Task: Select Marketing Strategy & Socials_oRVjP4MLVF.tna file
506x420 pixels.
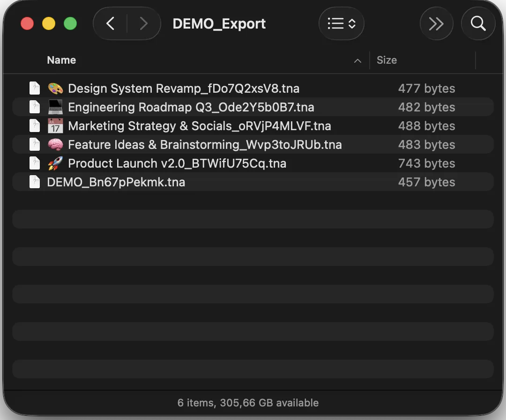Action: pyautogui.click(x=253, y=126)
